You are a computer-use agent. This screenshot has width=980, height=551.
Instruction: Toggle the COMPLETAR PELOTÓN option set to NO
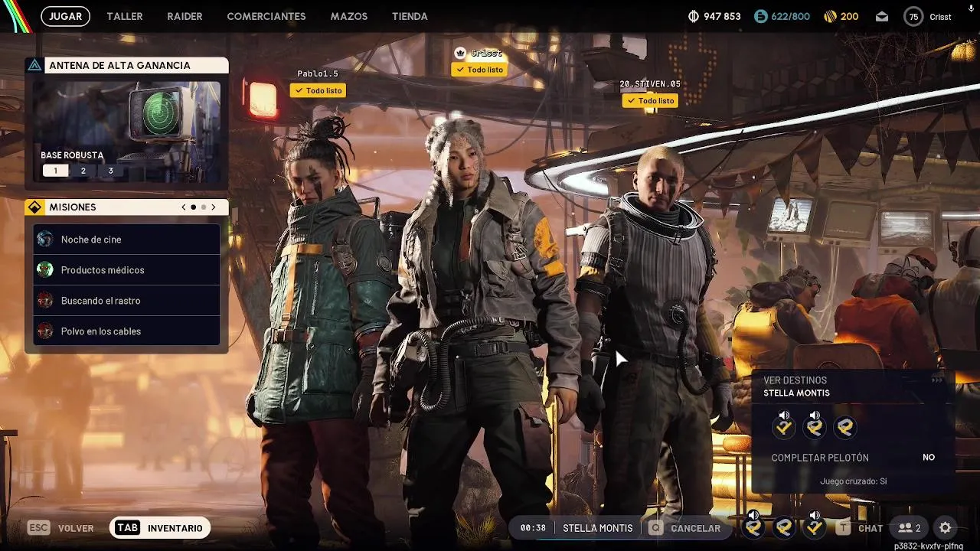point(853,458)
